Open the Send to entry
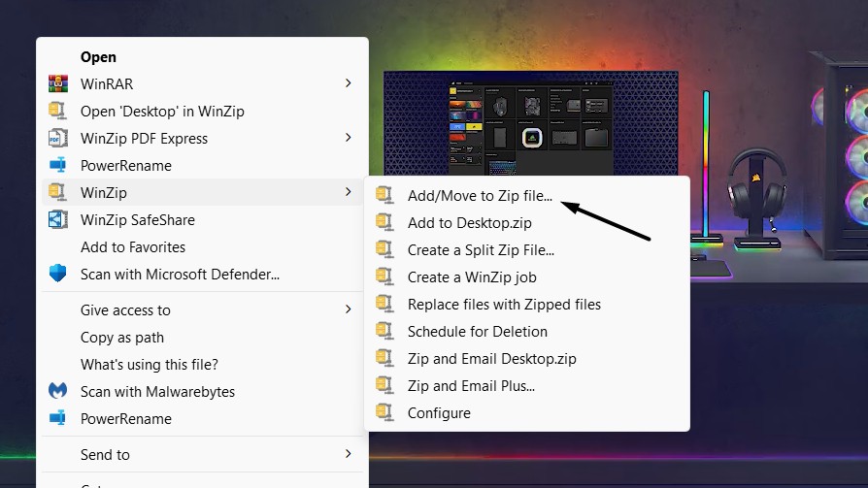 point(203,454)
